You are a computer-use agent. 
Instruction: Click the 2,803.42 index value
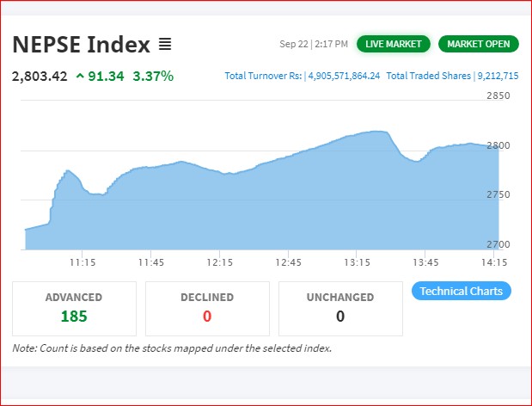[x=40, y=76]
